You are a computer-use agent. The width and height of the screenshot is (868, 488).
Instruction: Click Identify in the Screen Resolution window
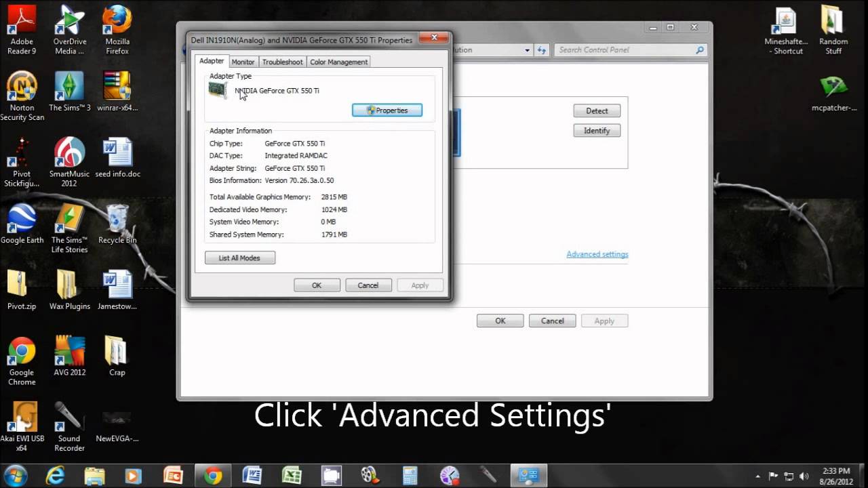coord(597,130)
